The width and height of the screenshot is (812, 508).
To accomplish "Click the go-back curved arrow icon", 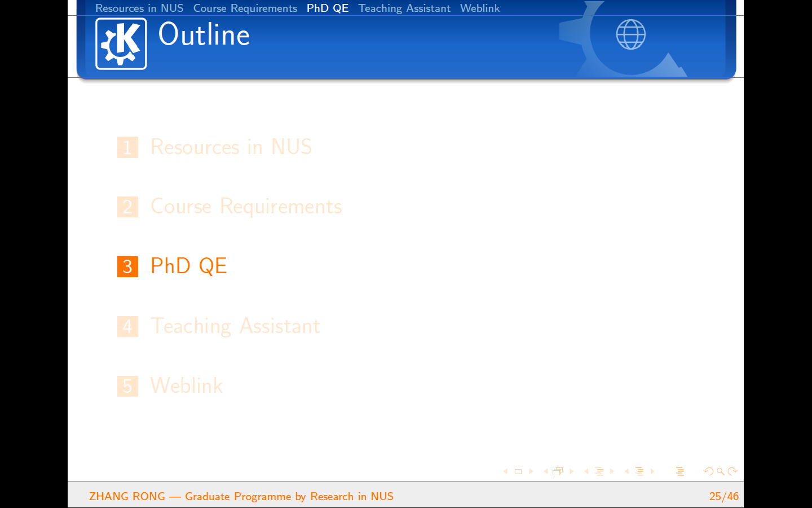I will 708,471.
